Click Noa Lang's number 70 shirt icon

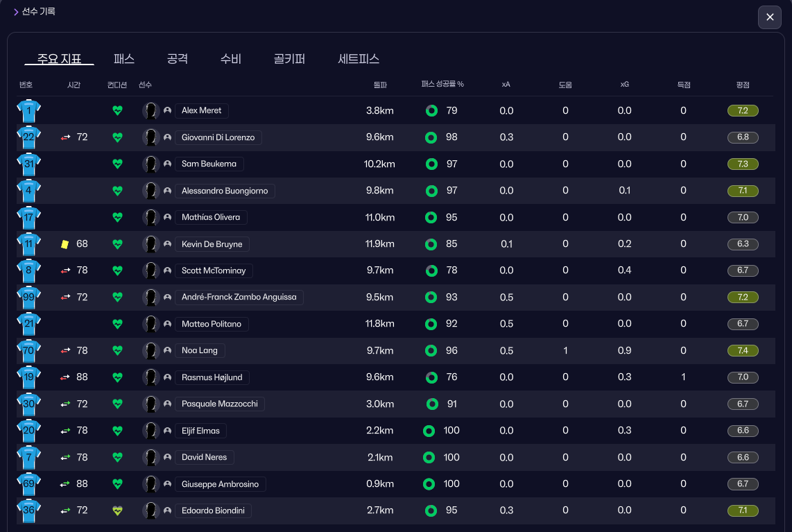29,351
